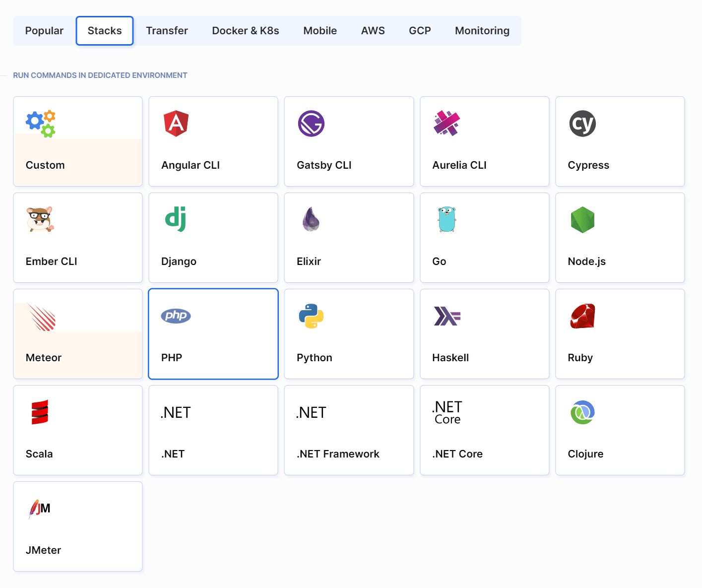Select the Custom action card
The image size is (702, 588).
pyautogui.click(x=78, y=141)
